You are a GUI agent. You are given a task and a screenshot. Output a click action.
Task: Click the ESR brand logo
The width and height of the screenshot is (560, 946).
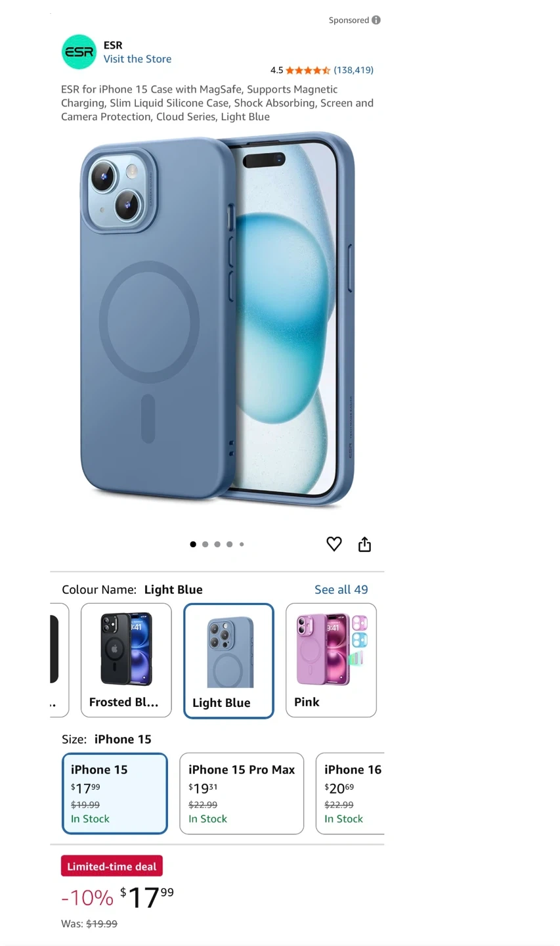79,52
